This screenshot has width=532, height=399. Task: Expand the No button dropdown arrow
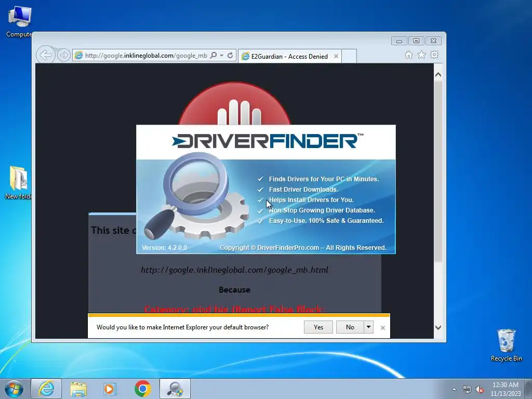click(x=368, y=327)
